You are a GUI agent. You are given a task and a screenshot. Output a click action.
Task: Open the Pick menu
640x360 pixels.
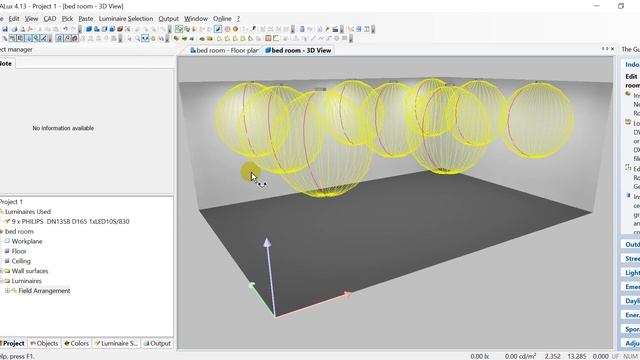tap(67, 19)
